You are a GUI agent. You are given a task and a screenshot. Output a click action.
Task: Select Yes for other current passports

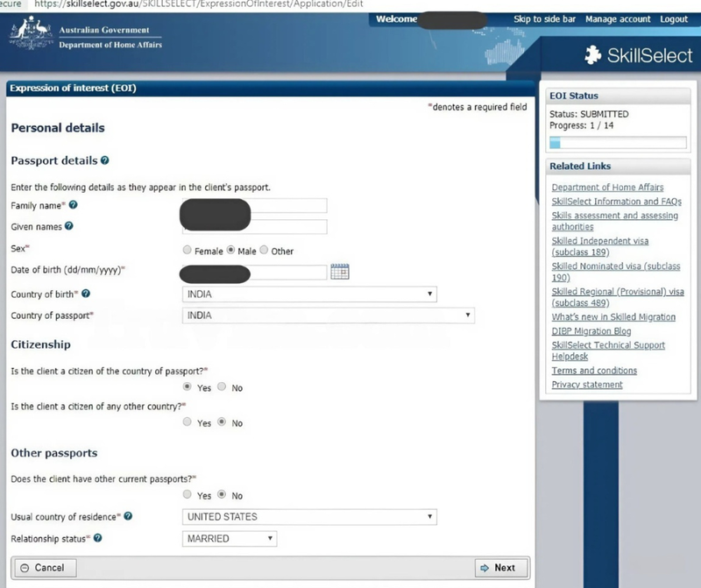[x=187, y=494]
